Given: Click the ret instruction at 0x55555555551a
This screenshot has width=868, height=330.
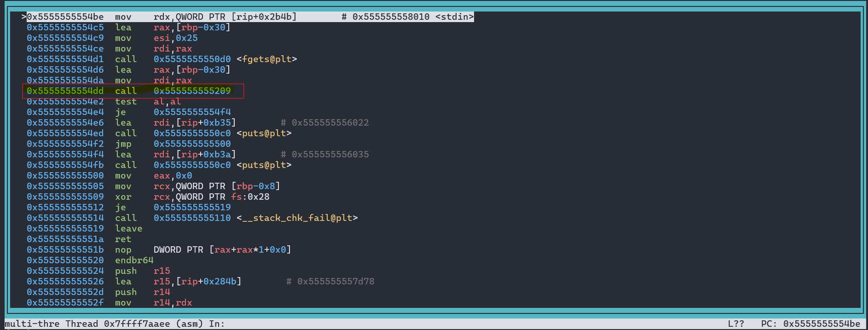Looking at the screenshot, I should pos(123,239).
